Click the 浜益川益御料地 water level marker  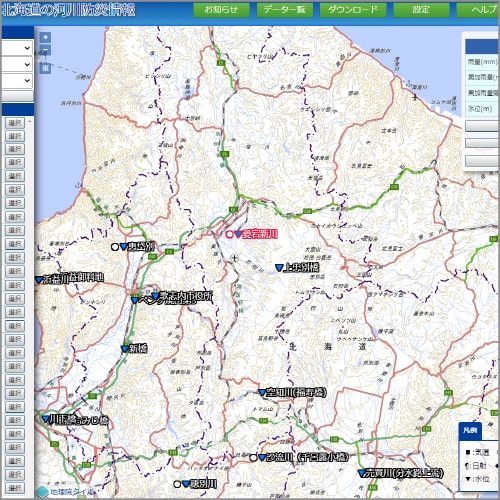(x=39, y=280)
